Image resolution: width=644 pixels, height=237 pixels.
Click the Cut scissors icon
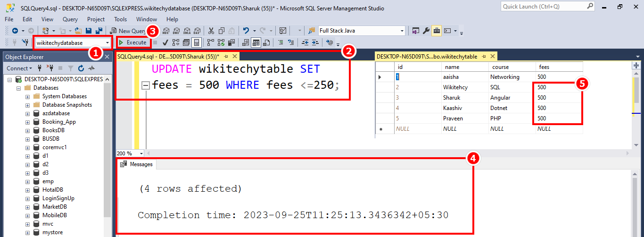click(211, 31)
